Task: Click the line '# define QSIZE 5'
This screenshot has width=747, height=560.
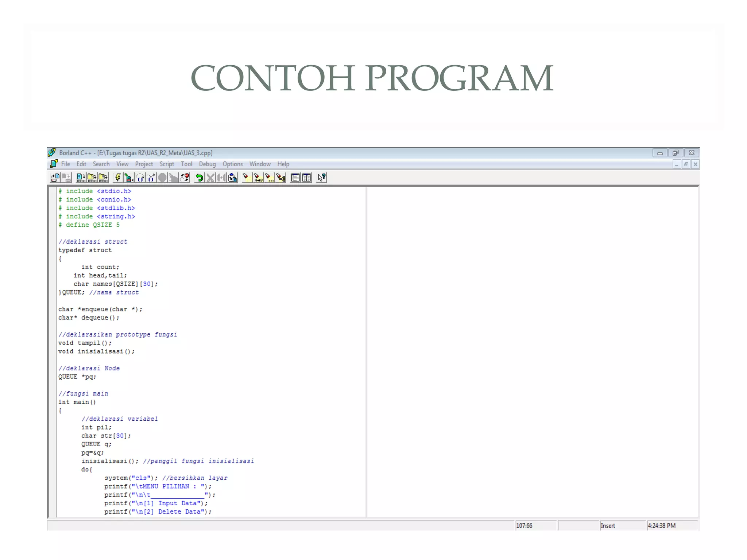Action: pos(89,225)
